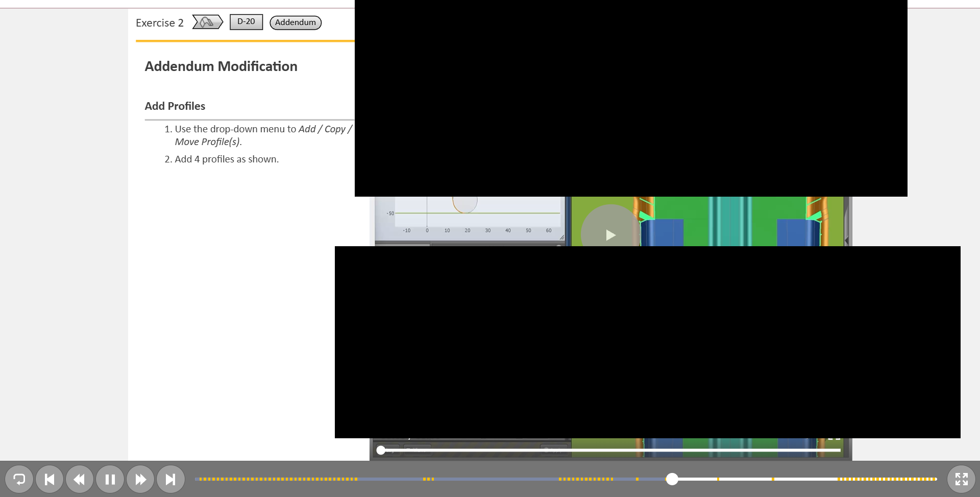
Task: Click the yellow marker right of timeline knob
Action: (x=718, y=479)
